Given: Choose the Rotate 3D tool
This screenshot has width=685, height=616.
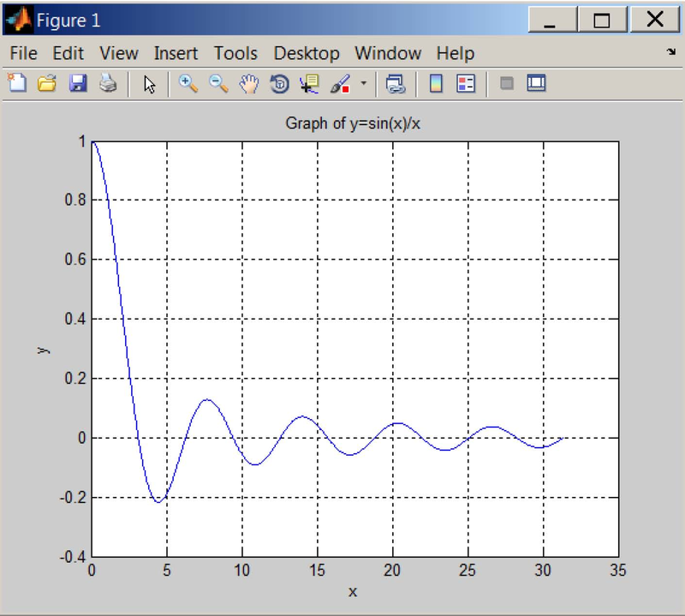Looking at the screenshot, I should tap(280, 83).
